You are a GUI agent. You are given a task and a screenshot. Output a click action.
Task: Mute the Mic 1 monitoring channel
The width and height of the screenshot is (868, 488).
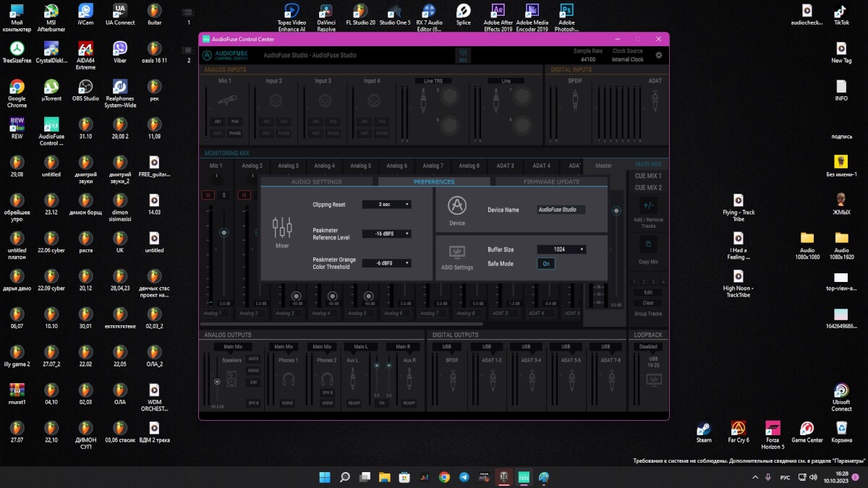208,195
